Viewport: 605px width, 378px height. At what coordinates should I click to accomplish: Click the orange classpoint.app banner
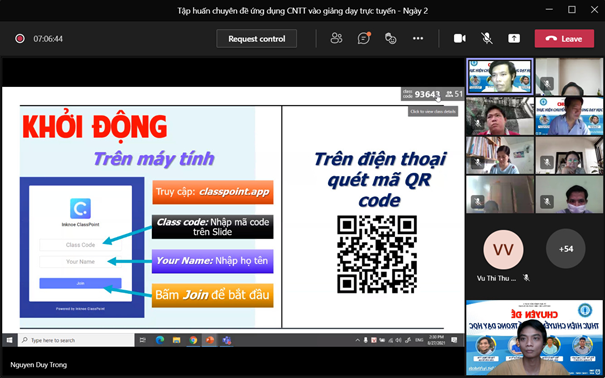[213, 192]
